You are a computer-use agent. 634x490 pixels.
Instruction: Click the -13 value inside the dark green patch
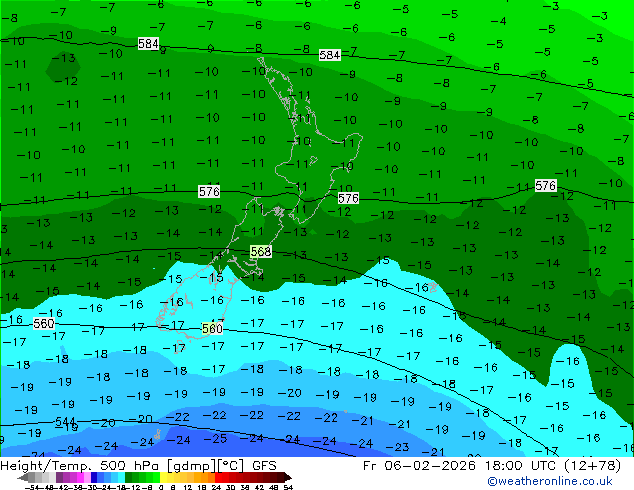point(63,58)
